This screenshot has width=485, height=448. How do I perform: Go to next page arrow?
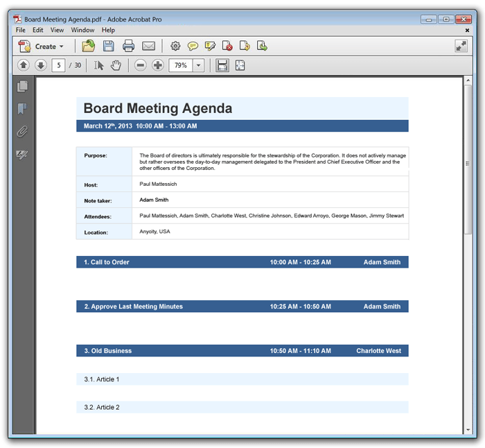tap(40, 65)
